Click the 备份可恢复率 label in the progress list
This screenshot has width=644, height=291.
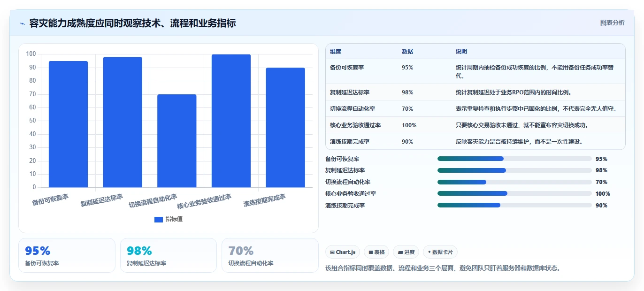(x=342, y=159)
